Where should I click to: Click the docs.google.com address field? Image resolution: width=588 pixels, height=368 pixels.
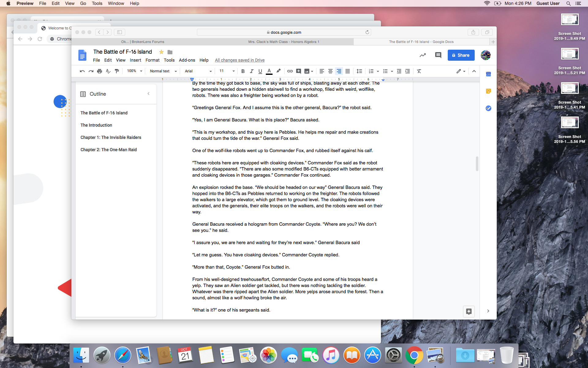tap(284, 32)
